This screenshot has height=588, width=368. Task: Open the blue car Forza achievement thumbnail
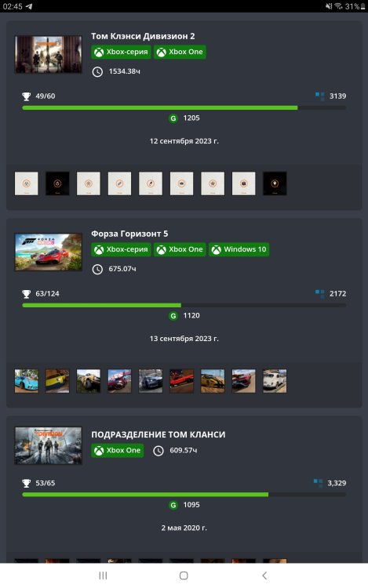coord(26,381)
